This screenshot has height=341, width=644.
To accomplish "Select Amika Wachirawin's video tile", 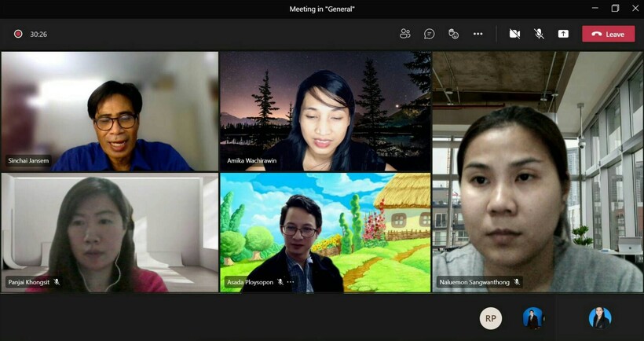I will (x=325, y=111).
